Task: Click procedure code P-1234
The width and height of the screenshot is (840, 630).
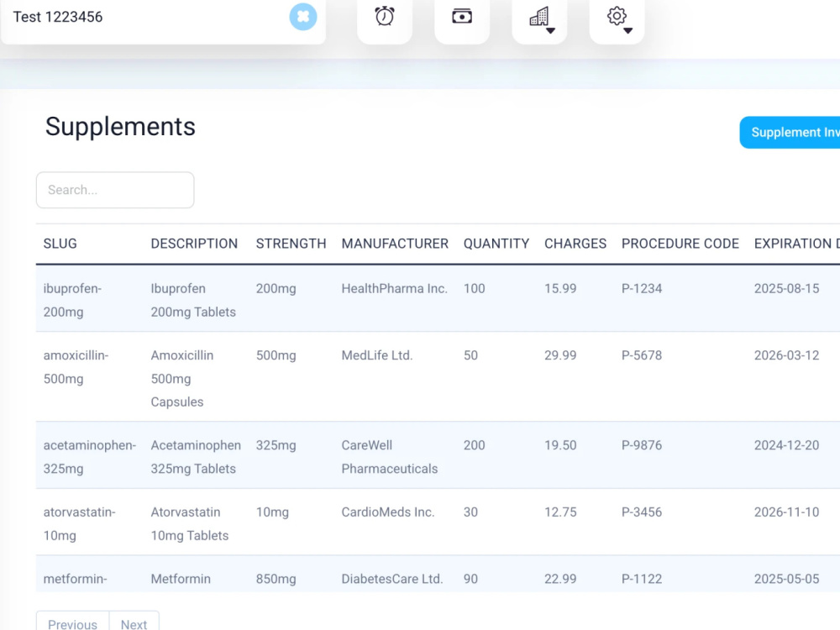Action: tap(642, 289)
